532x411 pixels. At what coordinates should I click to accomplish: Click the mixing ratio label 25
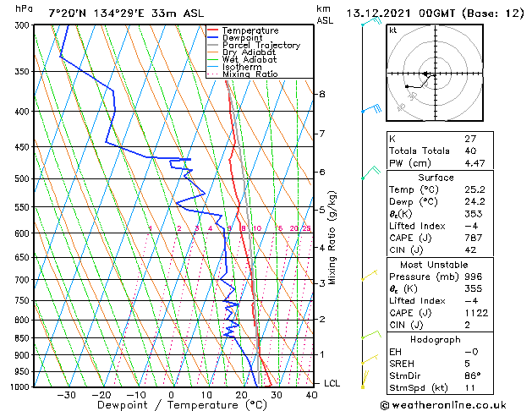[x=307, y=228]
